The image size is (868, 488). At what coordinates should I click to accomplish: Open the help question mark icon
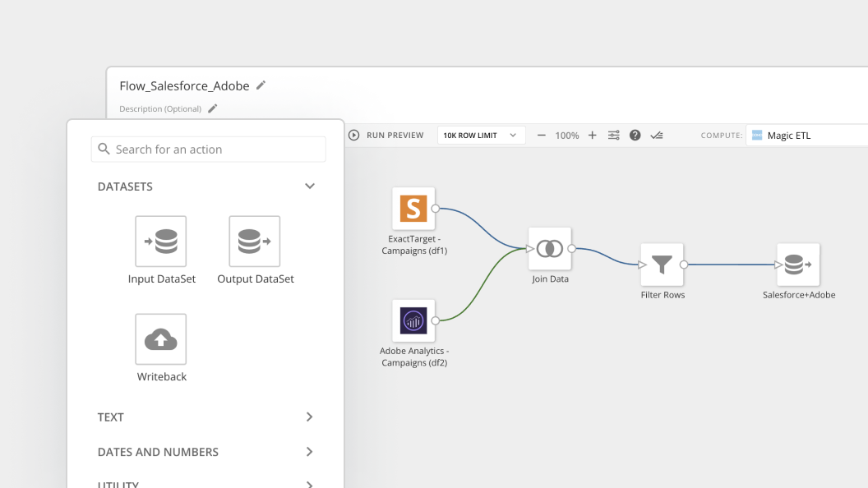635,135
